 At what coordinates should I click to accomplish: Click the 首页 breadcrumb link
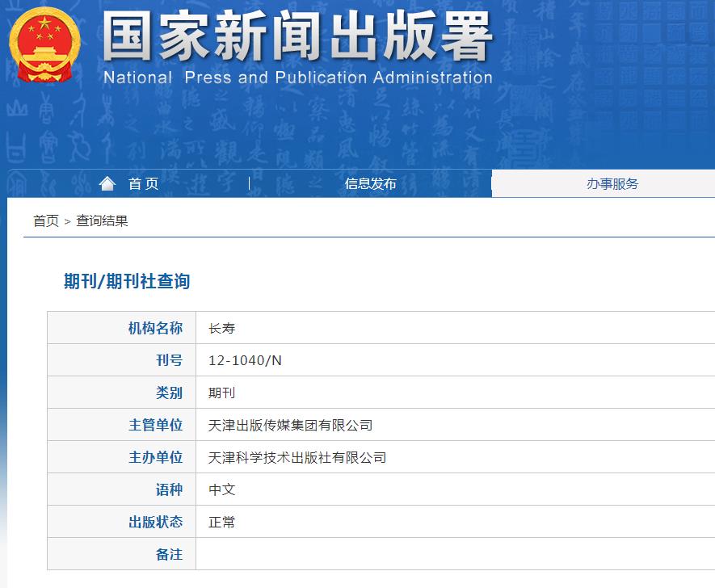point(40,218)
